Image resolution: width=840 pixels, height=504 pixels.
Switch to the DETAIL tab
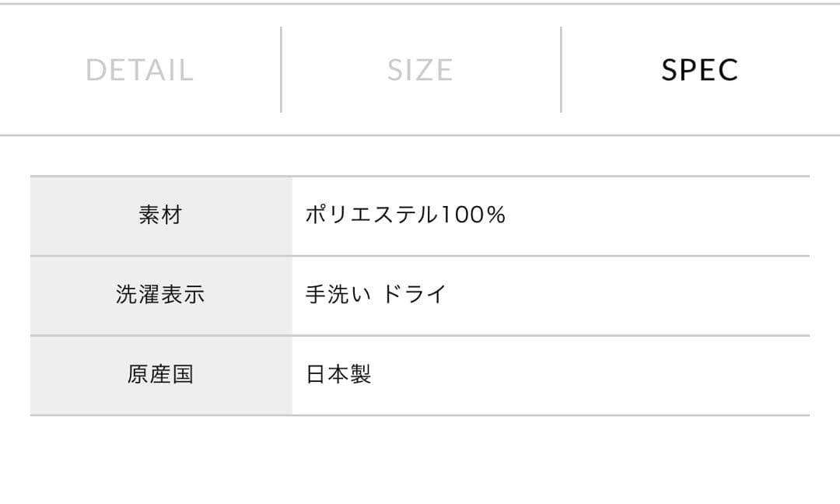[141, 70]
